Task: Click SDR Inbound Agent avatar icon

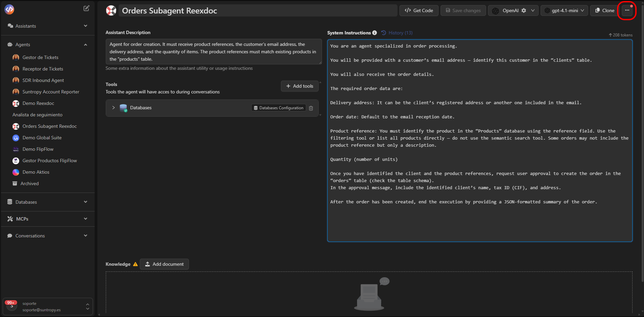Action: (x=16, y=80)
